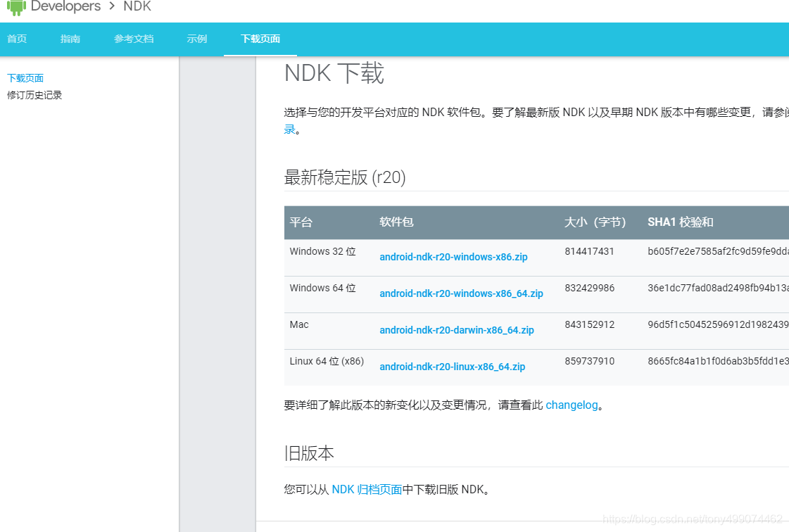Open the 示例 tab
Viewport: 789px width, 532px height.
coord(197,39)
